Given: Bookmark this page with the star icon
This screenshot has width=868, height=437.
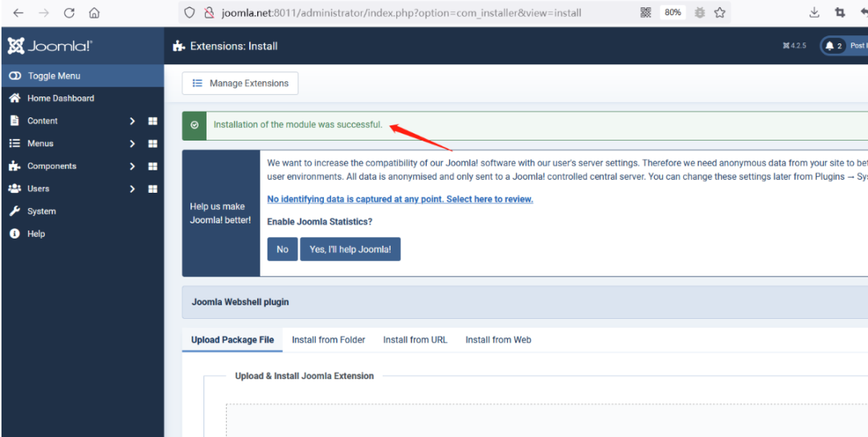Looking at the screenshot, I should (719, 12).
